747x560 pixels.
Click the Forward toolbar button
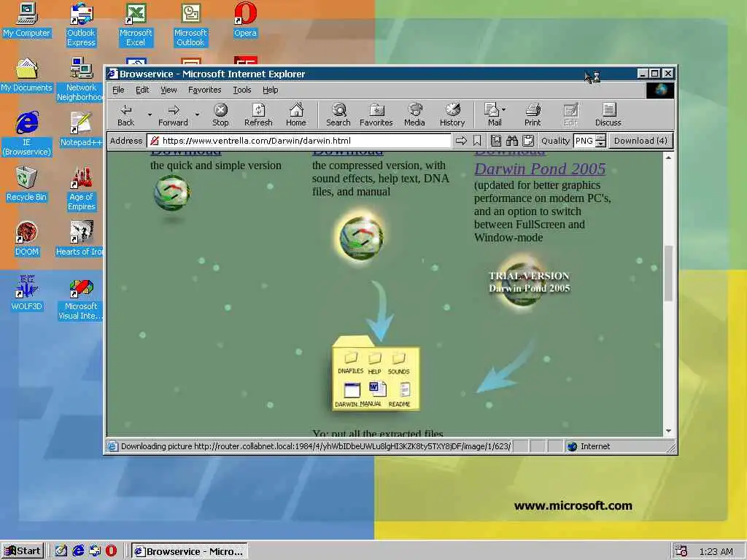(x=173, y=114)
